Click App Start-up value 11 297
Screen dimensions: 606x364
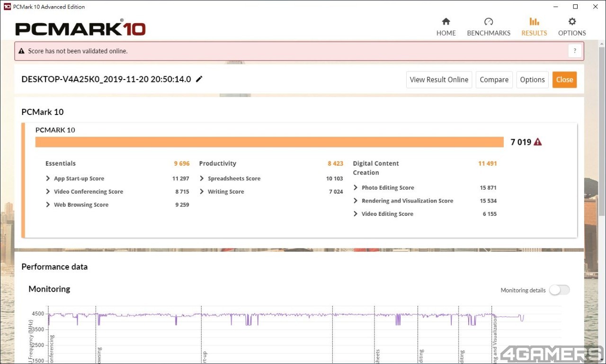(x=181, y=178)
